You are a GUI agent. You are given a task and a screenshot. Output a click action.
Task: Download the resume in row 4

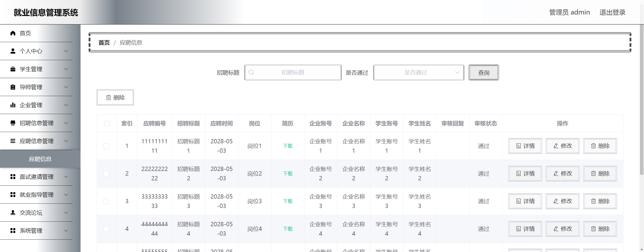click(x=288, y=229)
